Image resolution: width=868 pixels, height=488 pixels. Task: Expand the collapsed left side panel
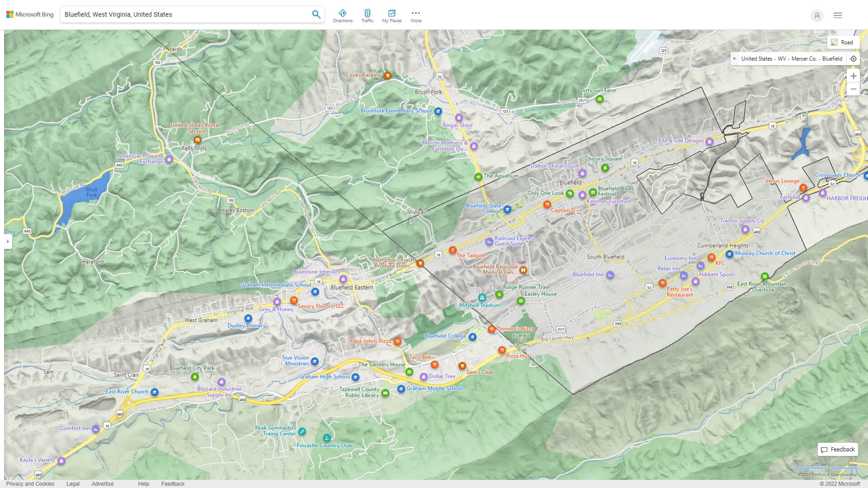click(7, 242)
